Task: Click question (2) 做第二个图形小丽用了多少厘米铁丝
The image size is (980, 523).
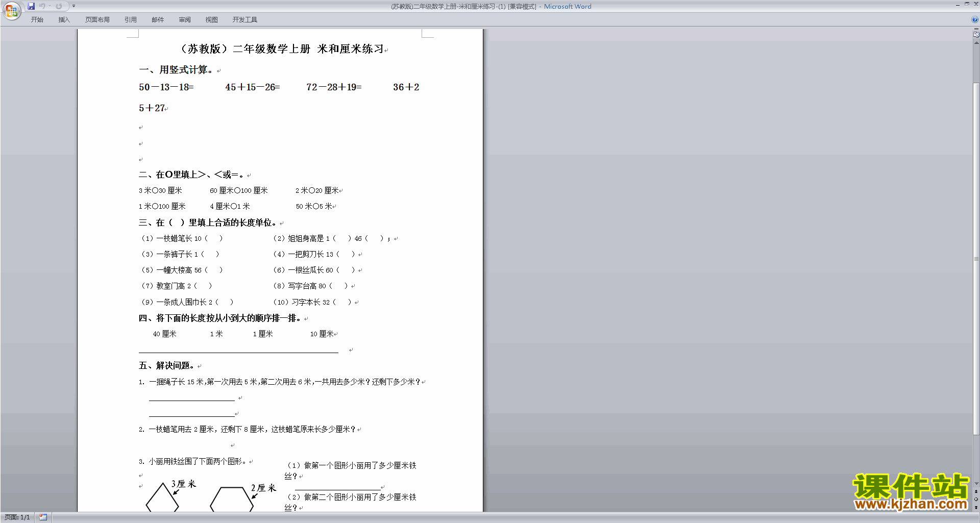Action: tap(351, 502)
